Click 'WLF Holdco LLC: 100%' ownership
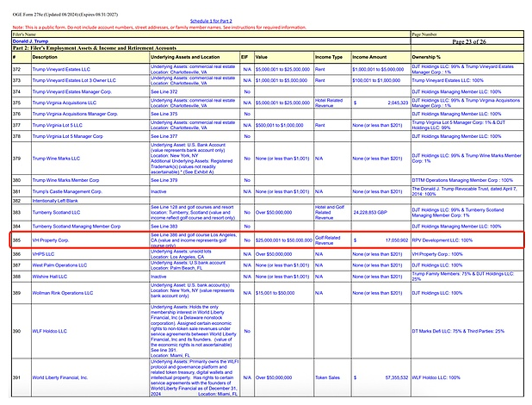 coord(436,377)
